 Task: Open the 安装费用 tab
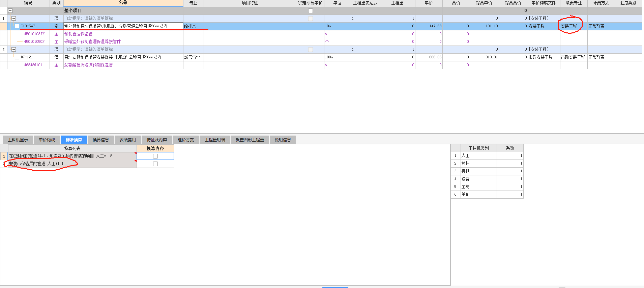[x=128, y=140]
